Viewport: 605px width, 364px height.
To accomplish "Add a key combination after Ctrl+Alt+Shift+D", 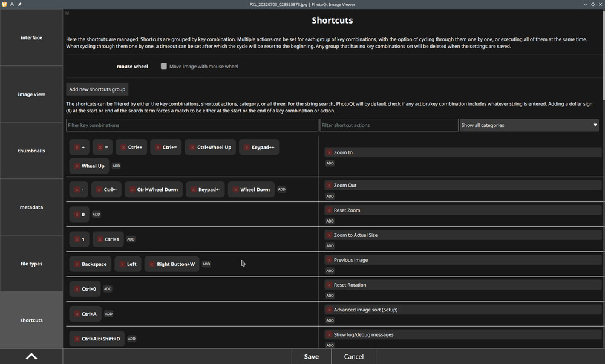I will 131,339.
